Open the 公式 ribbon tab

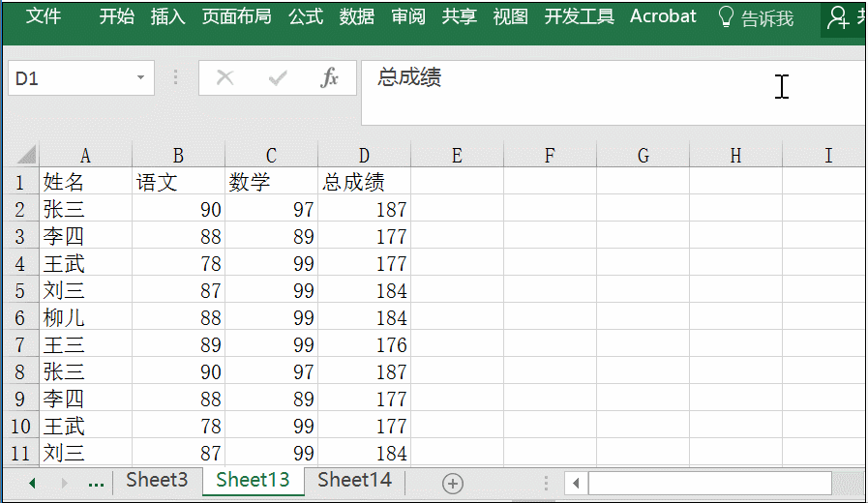click(306, 16)
